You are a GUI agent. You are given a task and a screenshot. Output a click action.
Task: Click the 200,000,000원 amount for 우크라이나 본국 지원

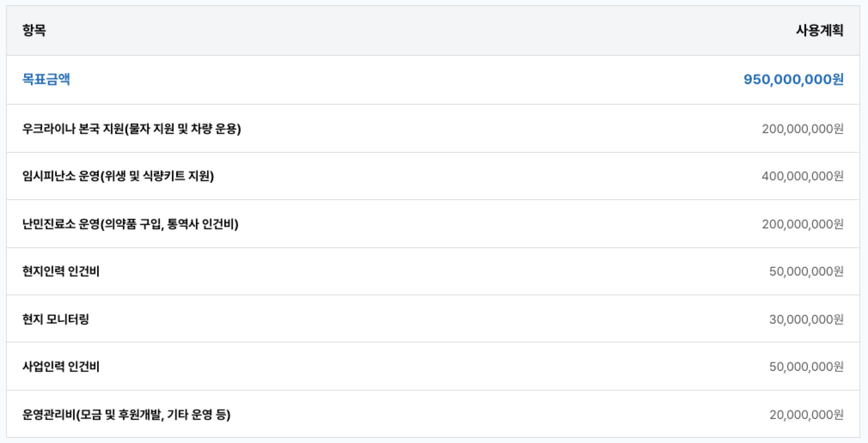pyautogui.click(x=802, y=129)
